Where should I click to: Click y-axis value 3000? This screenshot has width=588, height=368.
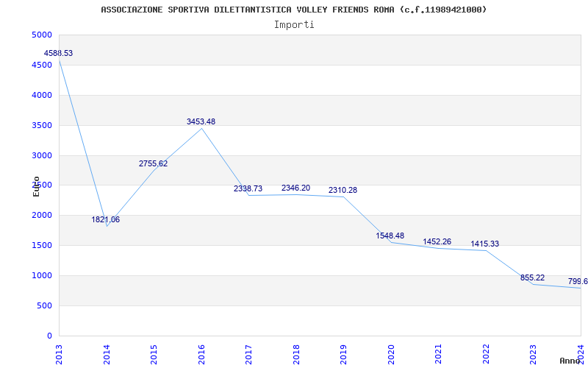click(x=42, y=155)
